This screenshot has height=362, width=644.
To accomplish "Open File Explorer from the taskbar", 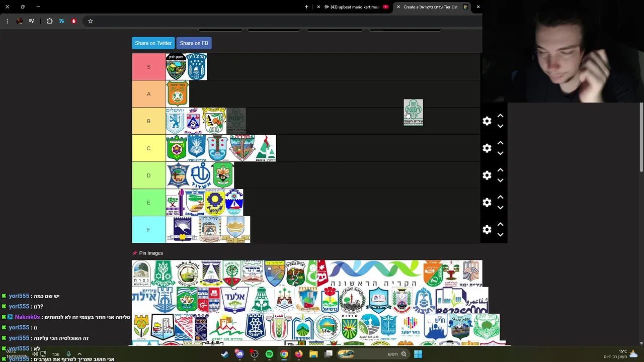I will click(x=313, y=354).
